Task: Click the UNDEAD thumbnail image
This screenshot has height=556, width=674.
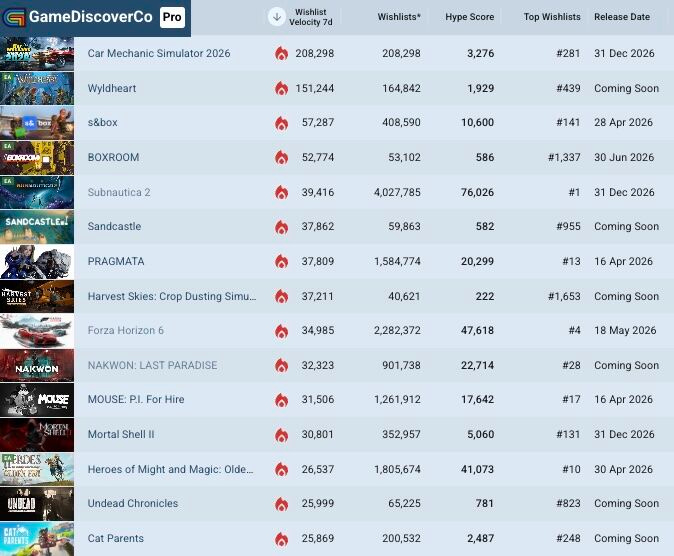Action: 37,504
